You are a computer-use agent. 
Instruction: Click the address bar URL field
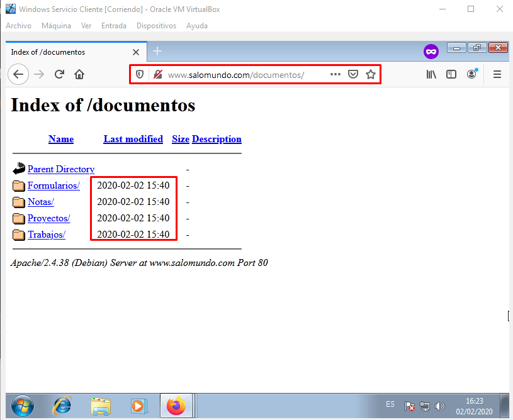245,75
